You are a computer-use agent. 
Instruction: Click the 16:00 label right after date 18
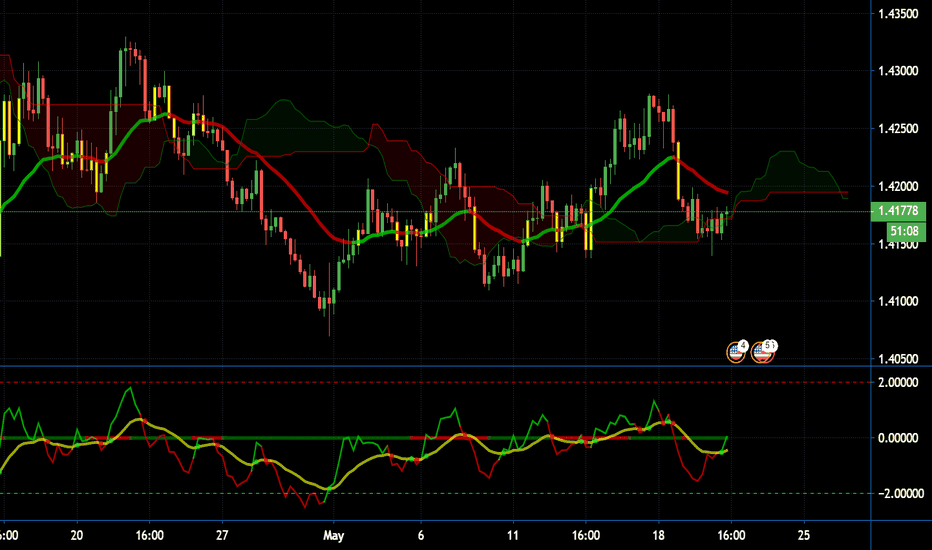[x=731, y=535]
